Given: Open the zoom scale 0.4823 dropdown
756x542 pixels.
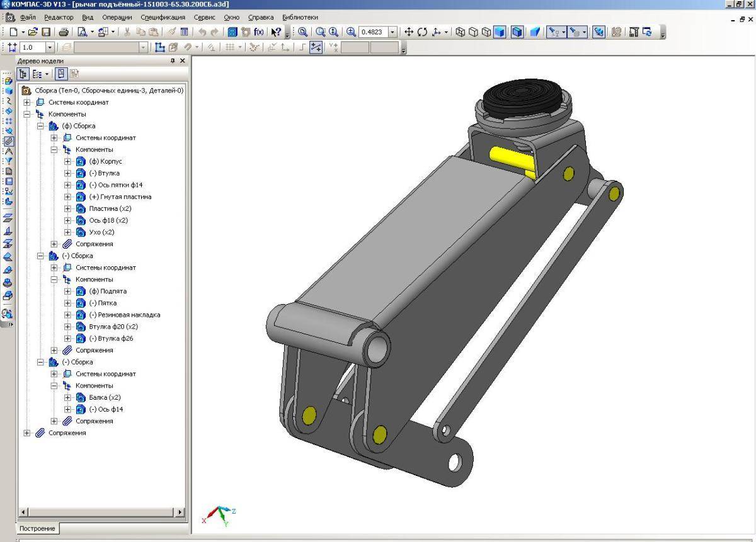Looking at the screenshot, I should pos(393,31).
